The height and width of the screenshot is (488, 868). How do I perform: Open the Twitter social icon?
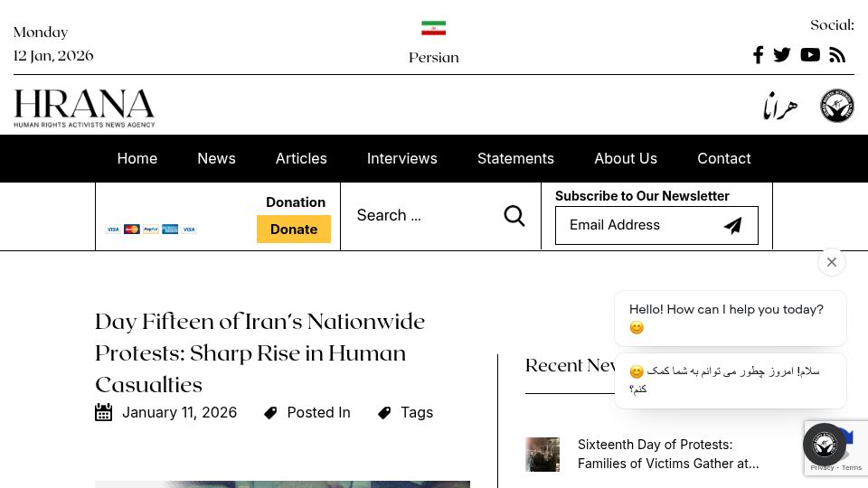coord(781,55)
